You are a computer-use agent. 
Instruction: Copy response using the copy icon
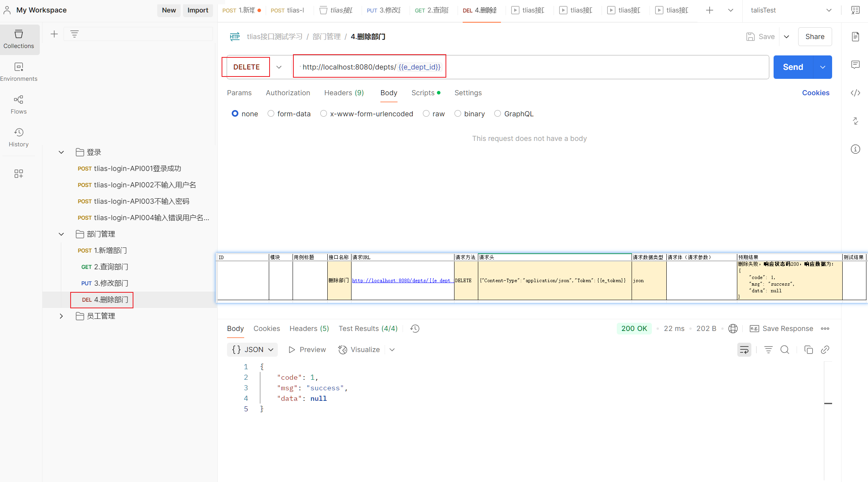[x=808, y=350]
